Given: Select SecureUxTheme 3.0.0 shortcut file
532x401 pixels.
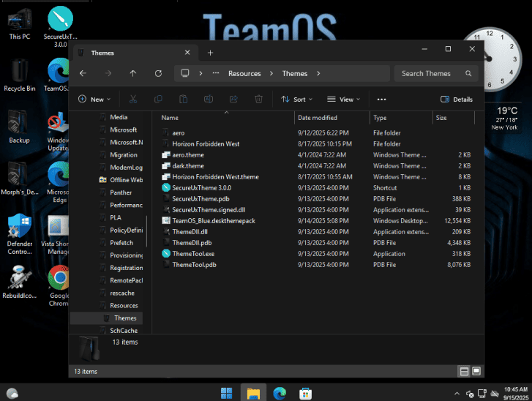Looking at the screenshot, I should point(201,188).
